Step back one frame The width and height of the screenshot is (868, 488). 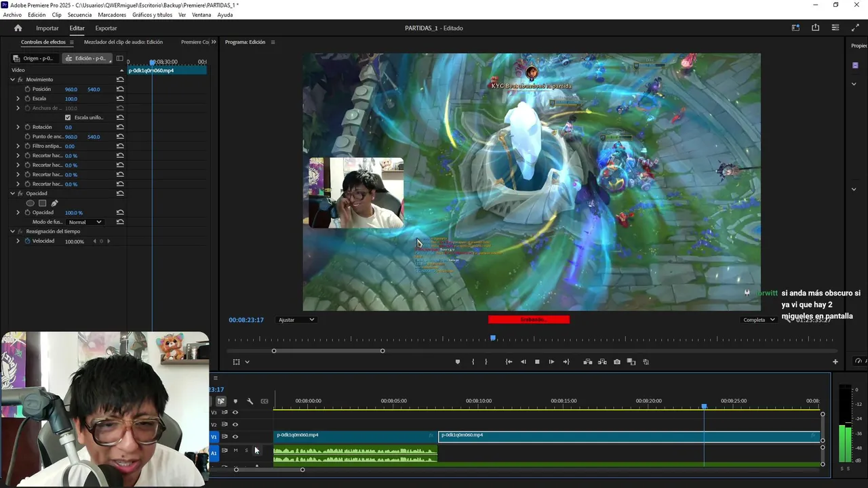(523, 362)
